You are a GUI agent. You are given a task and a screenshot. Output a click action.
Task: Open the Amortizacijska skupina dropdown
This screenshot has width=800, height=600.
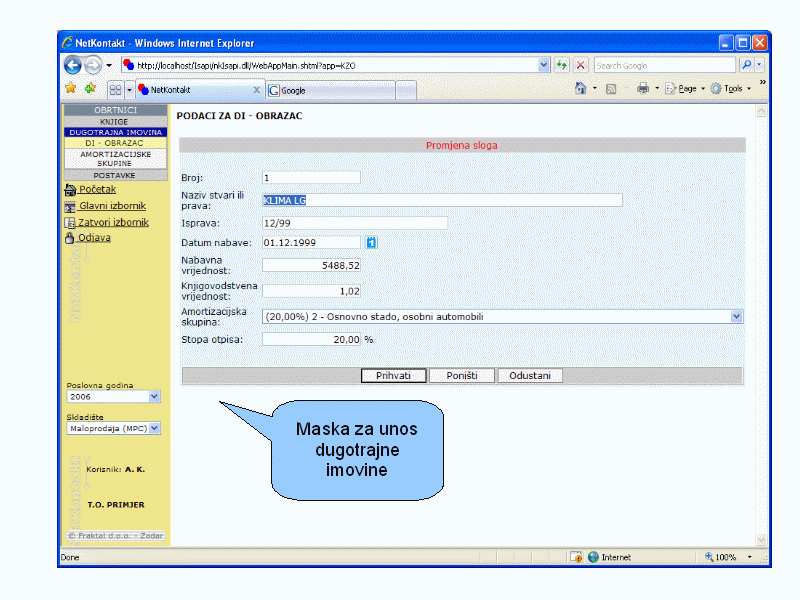[502, 316]
